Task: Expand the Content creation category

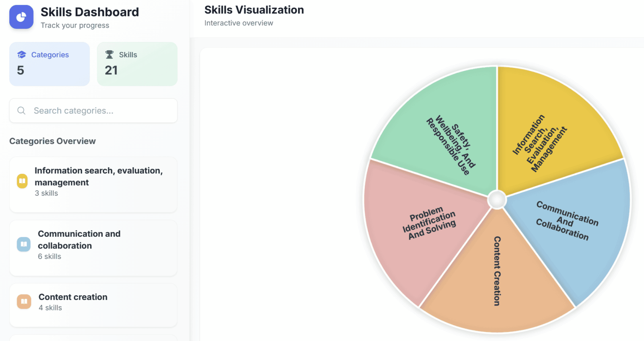Action: pos(93,305)
